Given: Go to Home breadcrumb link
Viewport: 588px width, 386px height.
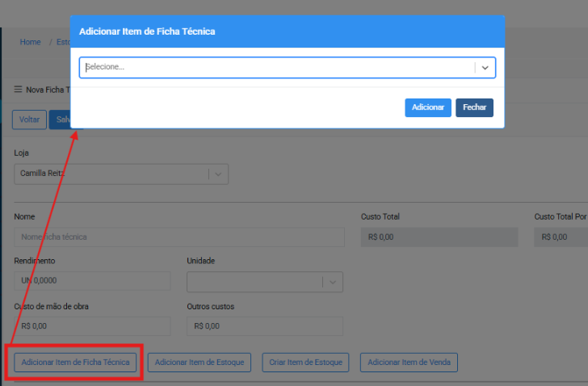Looking at the screenshot, I should 31,42.
